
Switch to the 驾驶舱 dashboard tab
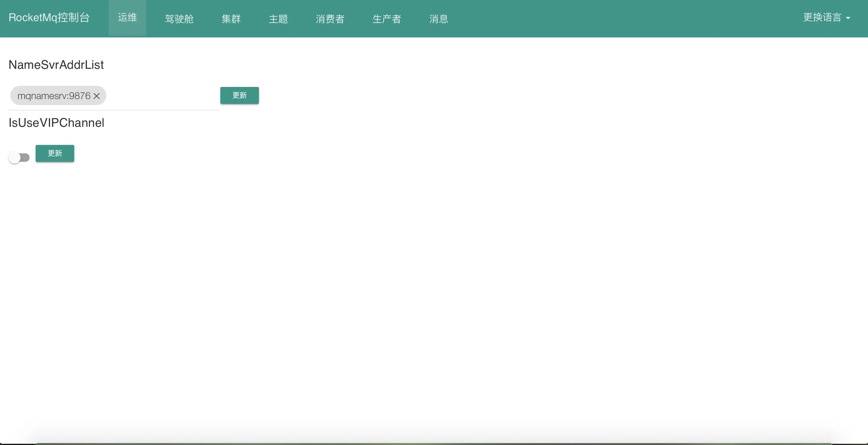click(179, 19)
